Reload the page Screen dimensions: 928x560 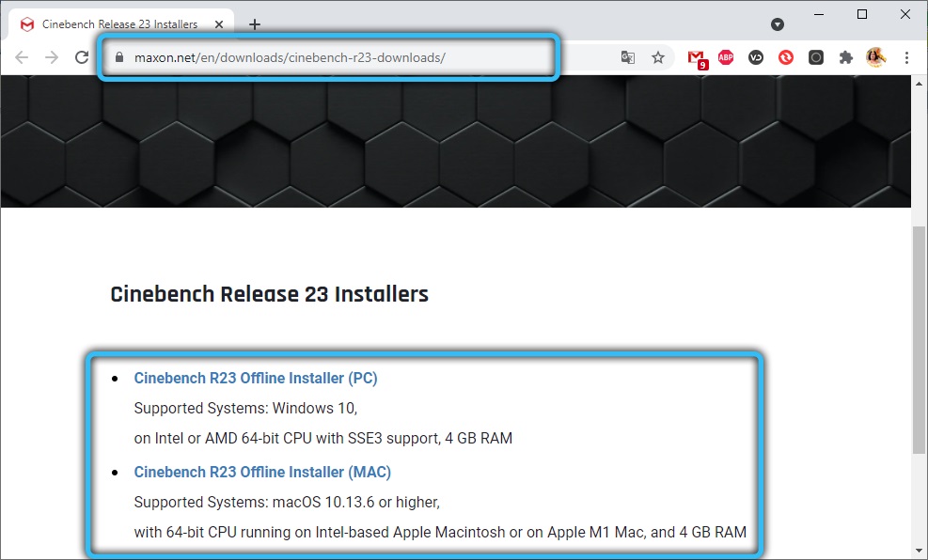[x=82, y=57]
